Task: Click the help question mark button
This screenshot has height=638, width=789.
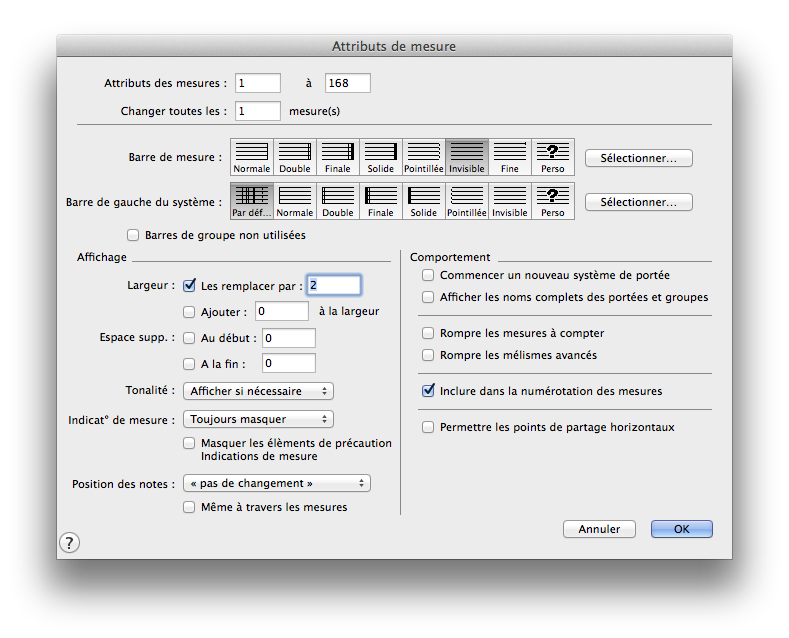Action: 69,543
